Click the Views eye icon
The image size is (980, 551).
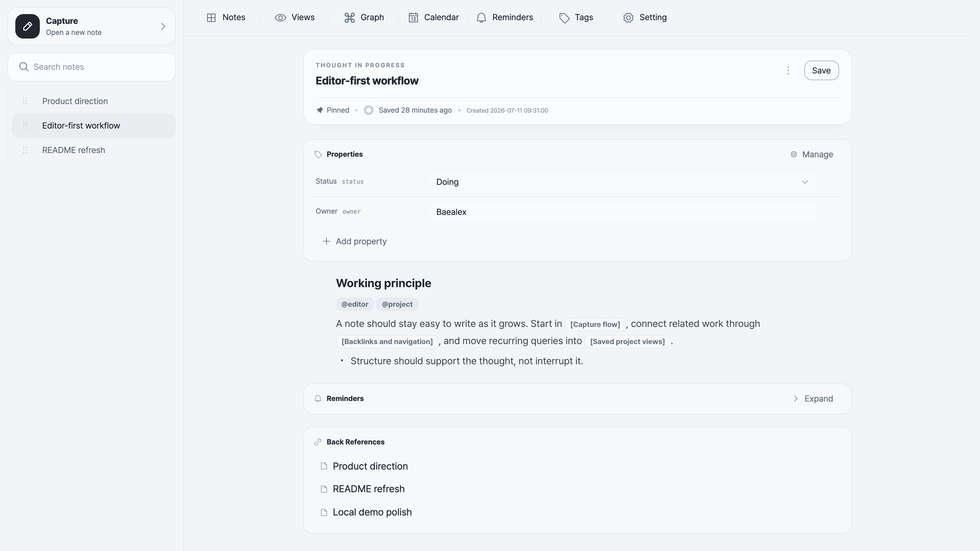tap(281, 17)
